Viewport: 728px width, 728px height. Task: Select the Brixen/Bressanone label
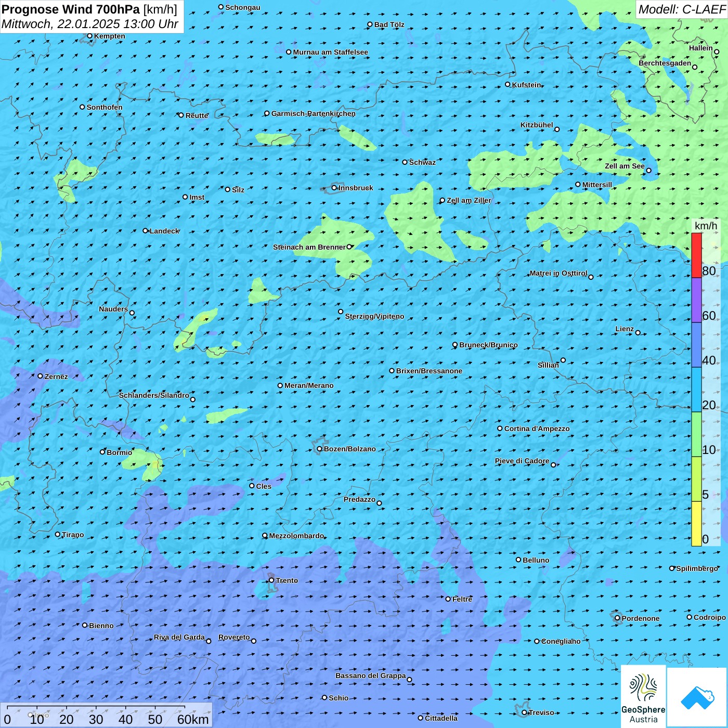coord(429,371)
